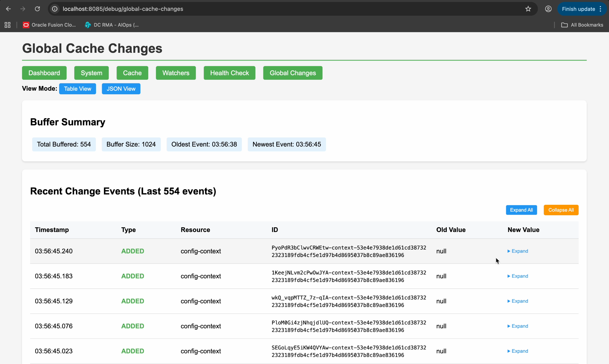The image size is (609, 364).
Task: Bookmark this page with star icon
Action: point(528,9)
